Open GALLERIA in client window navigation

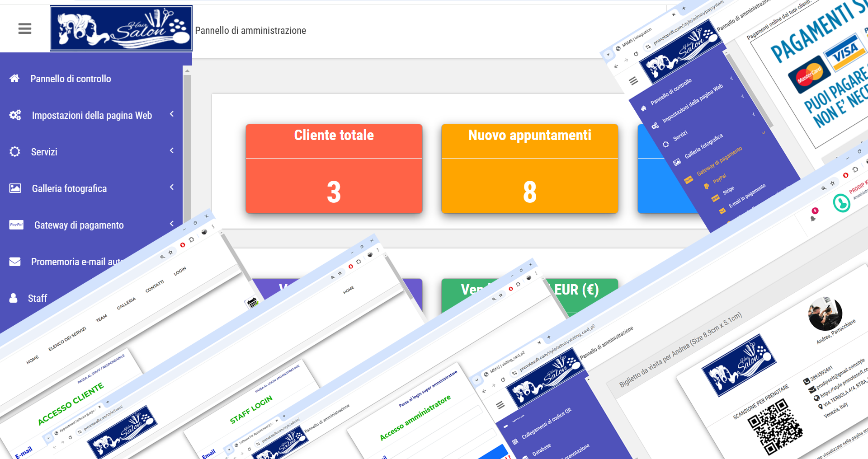click(x=126, y=304)
